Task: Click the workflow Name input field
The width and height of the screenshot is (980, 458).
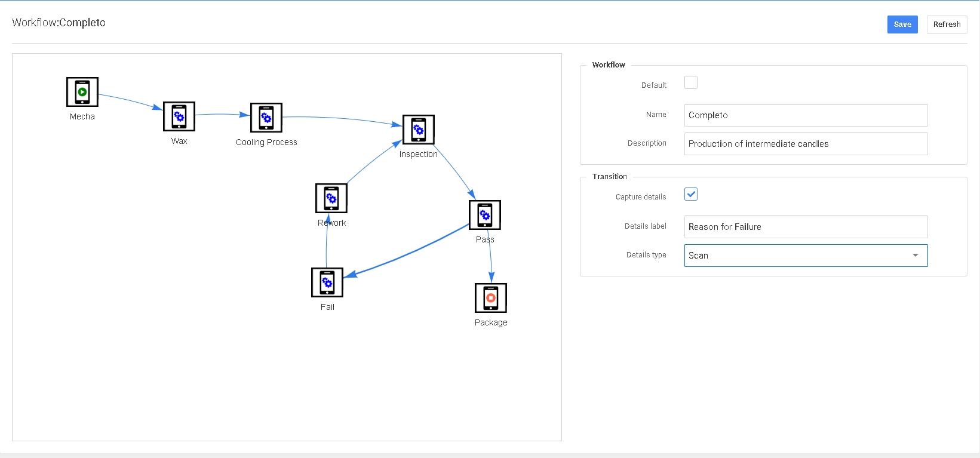Action: tap(806, 115)
